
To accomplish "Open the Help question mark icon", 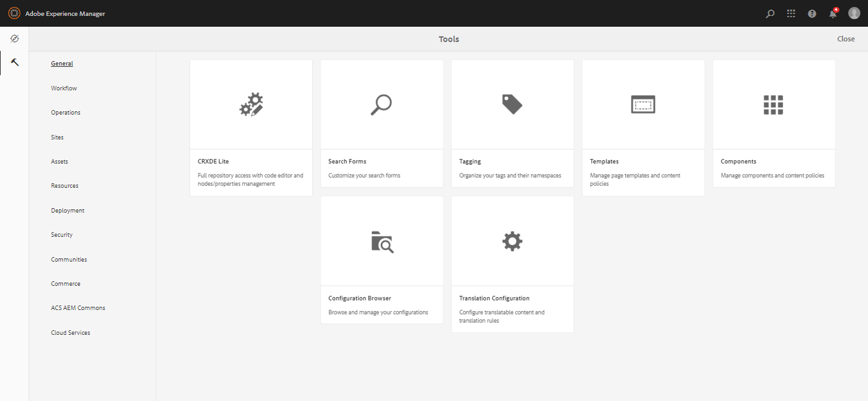I will click(812, 13).
